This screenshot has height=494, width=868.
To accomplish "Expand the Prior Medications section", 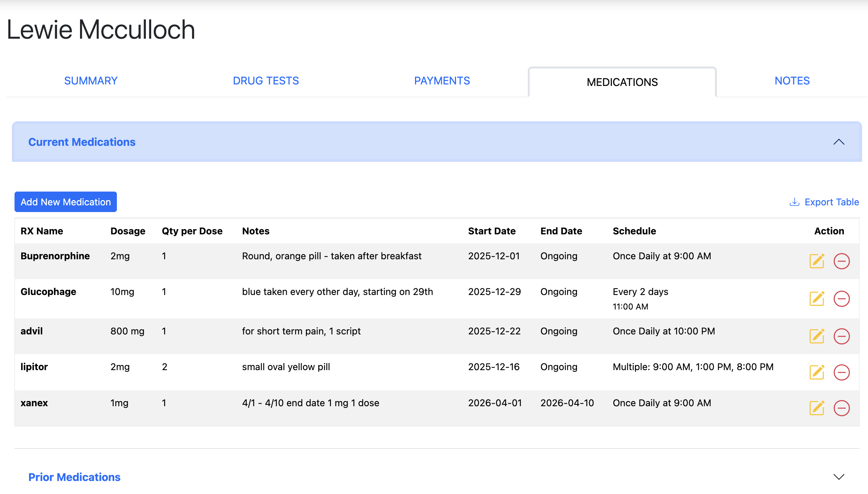I will point(839,477).
